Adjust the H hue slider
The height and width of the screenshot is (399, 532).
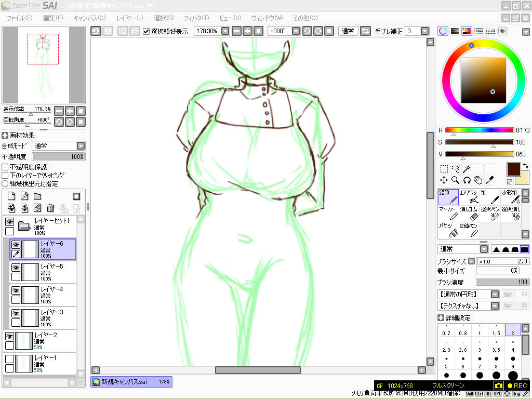(480, 130)
